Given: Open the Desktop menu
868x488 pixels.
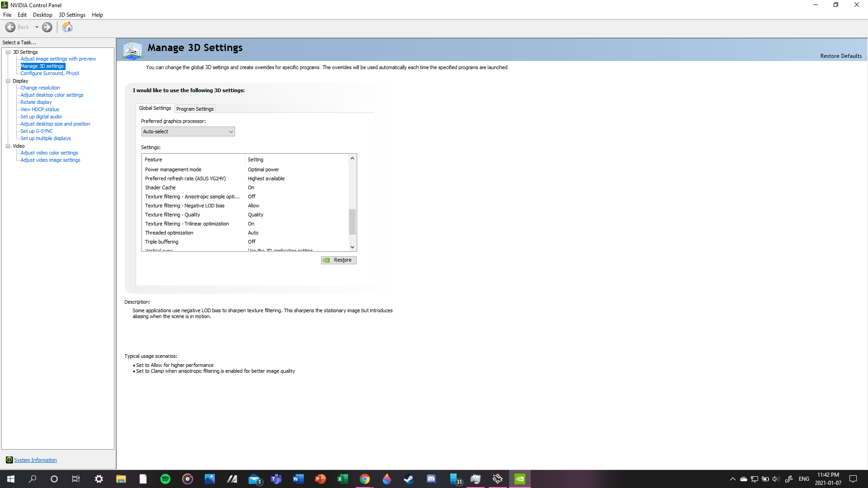Looking at the screenshot, I should coord(42,15).
